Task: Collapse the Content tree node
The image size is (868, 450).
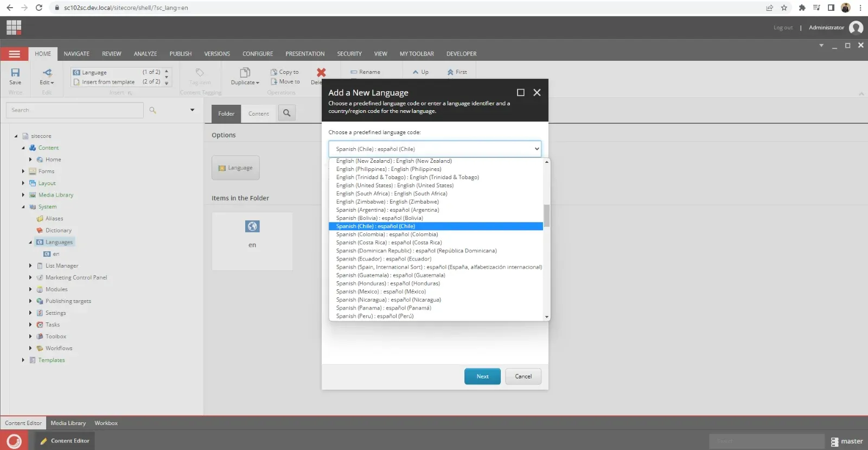Action: pos(23,148)
